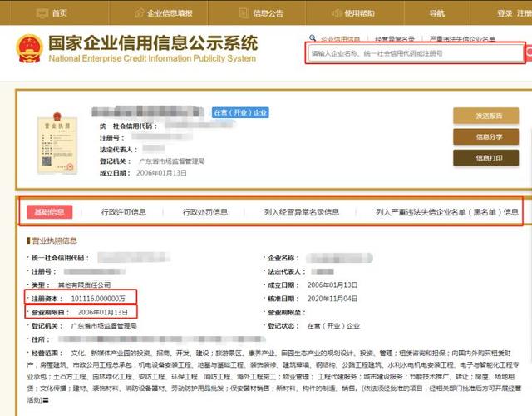
Task: Click the 注册资本 value 101116.000000万
Action: click(98, 299)
